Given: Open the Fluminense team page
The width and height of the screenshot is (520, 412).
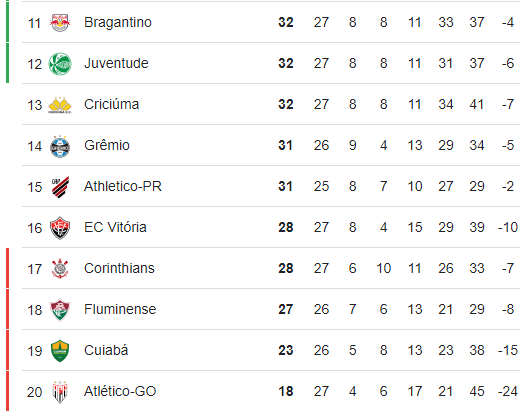Looking at the screenshot, I should coord(120,309).
